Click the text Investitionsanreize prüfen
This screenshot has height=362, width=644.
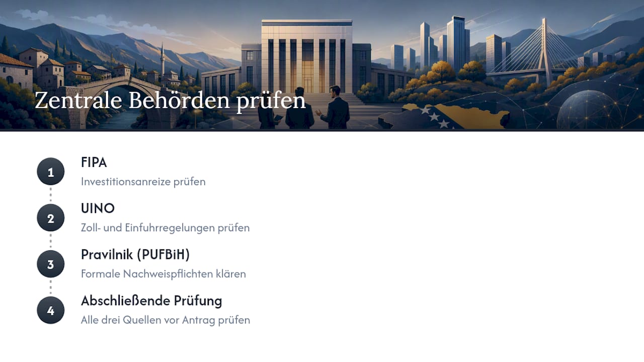click(x=143, y=182)
